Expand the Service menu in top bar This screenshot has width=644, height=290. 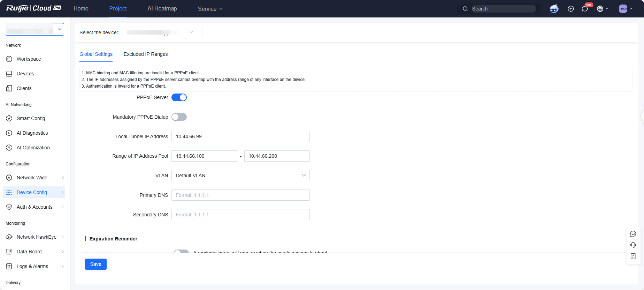coord(210,9)
